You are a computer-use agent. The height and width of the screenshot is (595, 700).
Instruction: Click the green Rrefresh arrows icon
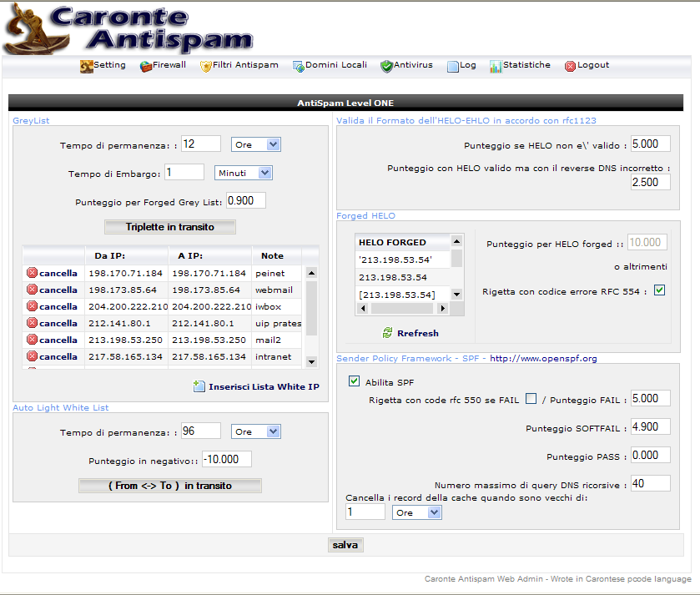[387, 333]
